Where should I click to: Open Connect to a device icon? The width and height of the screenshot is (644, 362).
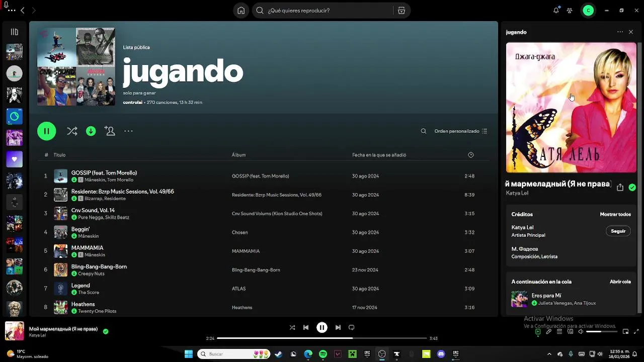(571, 332)
